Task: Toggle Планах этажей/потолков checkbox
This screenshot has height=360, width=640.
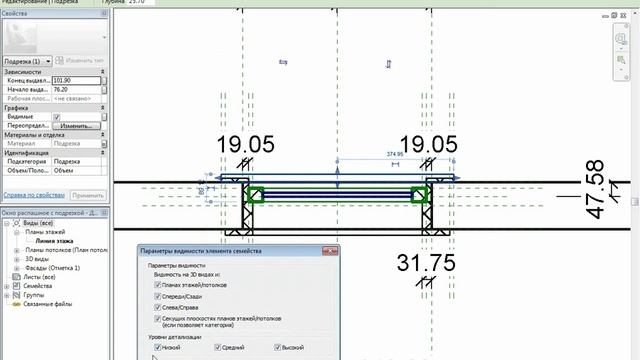Action: [x=157, y=285]
